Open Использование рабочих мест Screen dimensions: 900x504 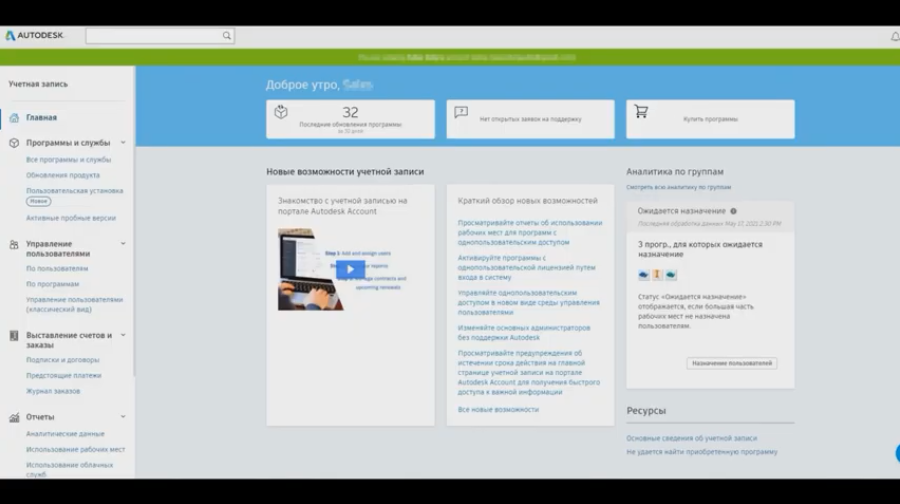pyautogui.click(x=75, y=449)
